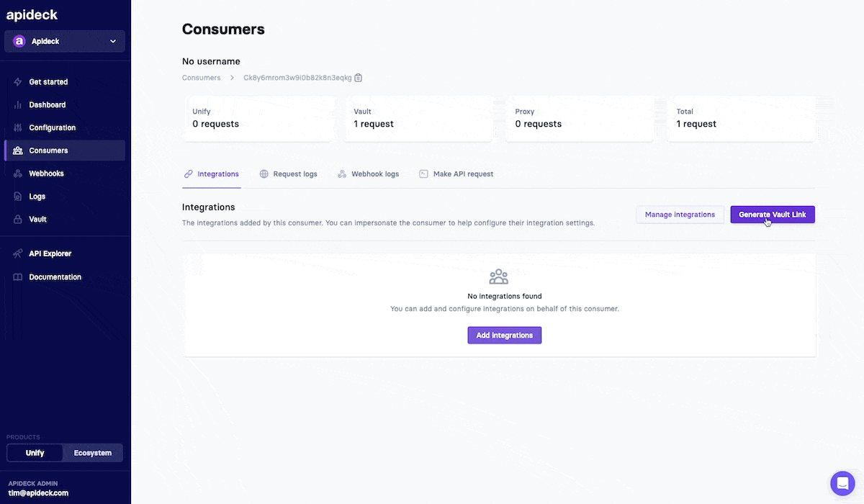Switch to the Webhook logs tab
This screenshot has height=504, width=864.
pyautogui.click(x=368, y=174)
